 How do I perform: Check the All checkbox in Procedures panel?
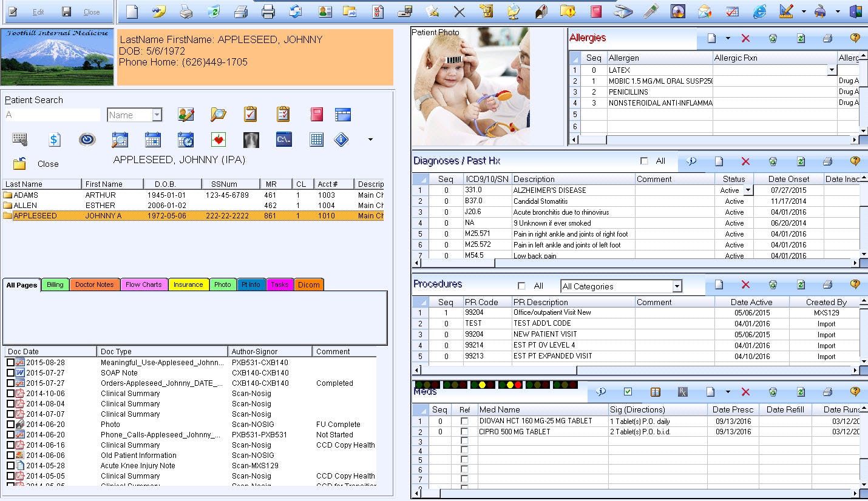point(520,285)
